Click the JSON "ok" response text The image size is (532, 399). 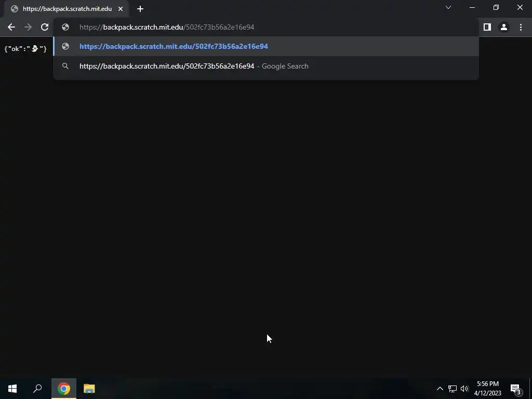[25, 49]
